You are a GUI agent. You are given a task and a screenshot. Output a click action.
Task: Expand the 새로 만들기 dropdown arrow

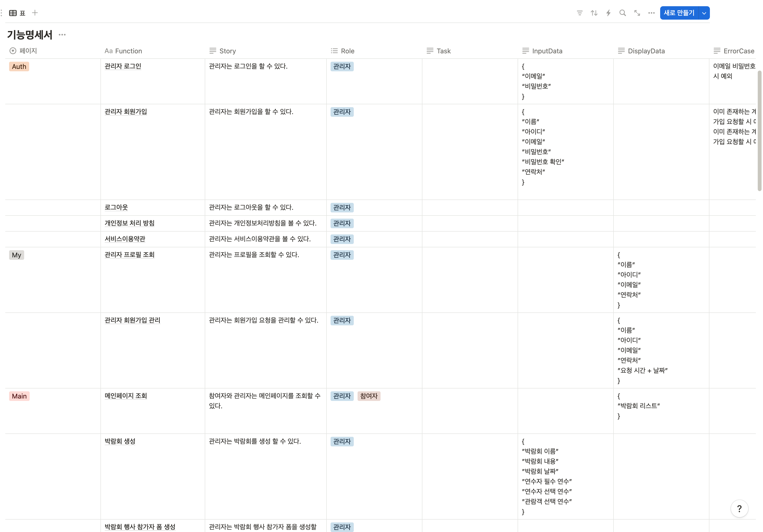[704, 13]
